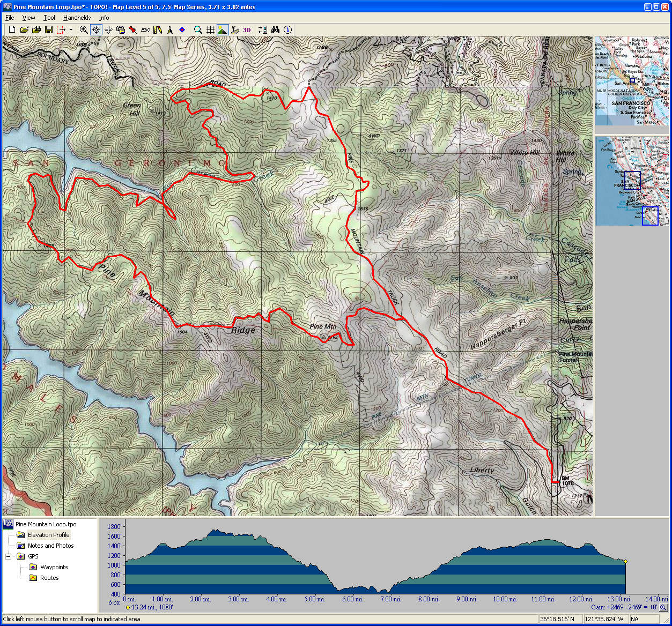Image resolution: width=672 pixels, height=626 pixels.
Task: Click the San Francisco overview map thumbnail
Action: [632, 81]
